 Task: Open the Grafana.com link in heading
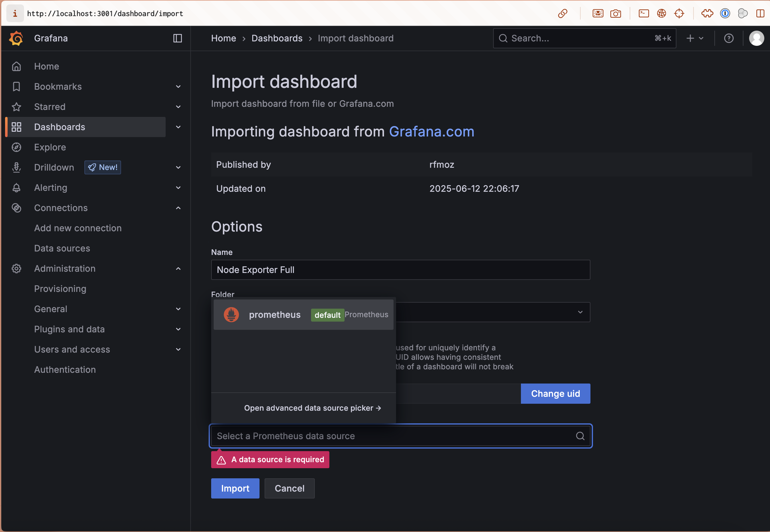[431, 132]
